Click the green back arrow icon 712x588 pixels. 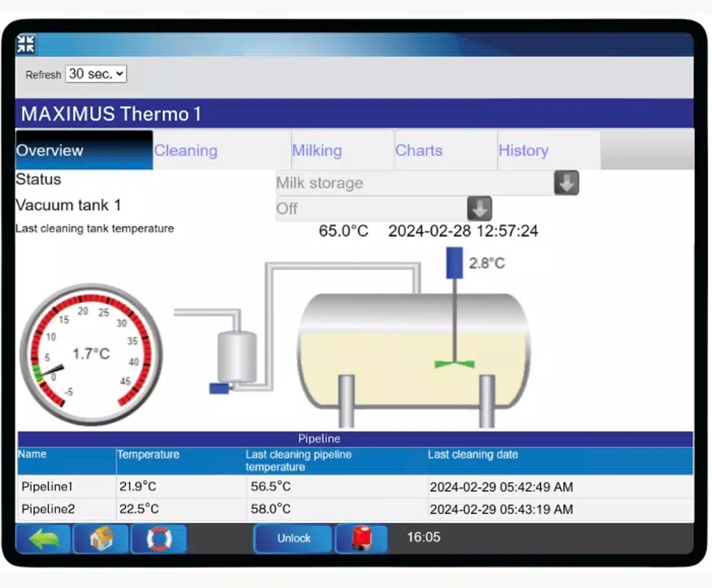42,538
